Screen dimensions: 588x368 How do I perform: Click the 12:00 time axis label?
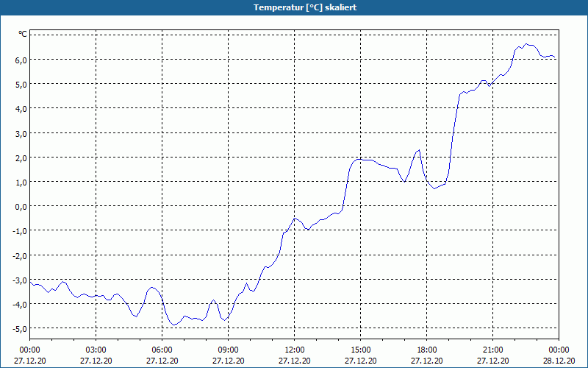[x=295, y=350]
